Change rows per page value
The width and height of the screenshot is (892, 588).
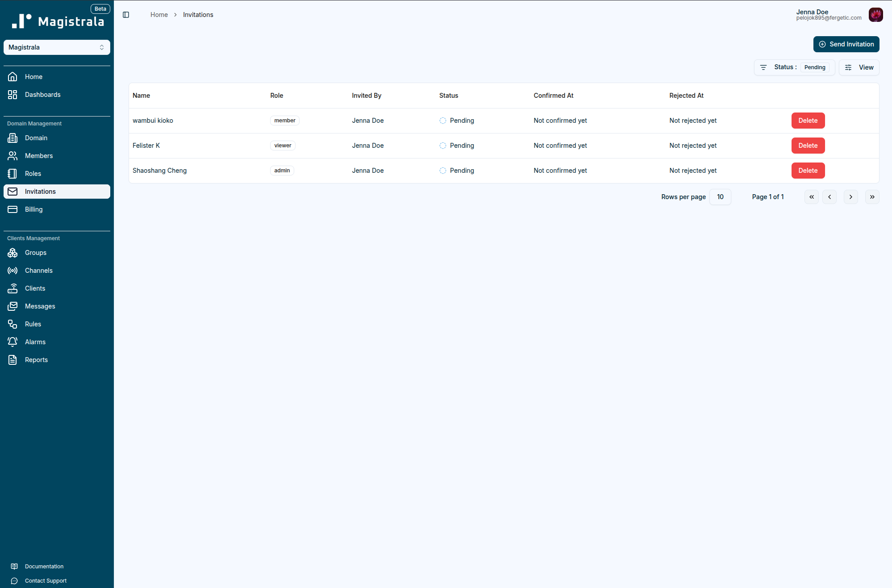pos(720,197)
